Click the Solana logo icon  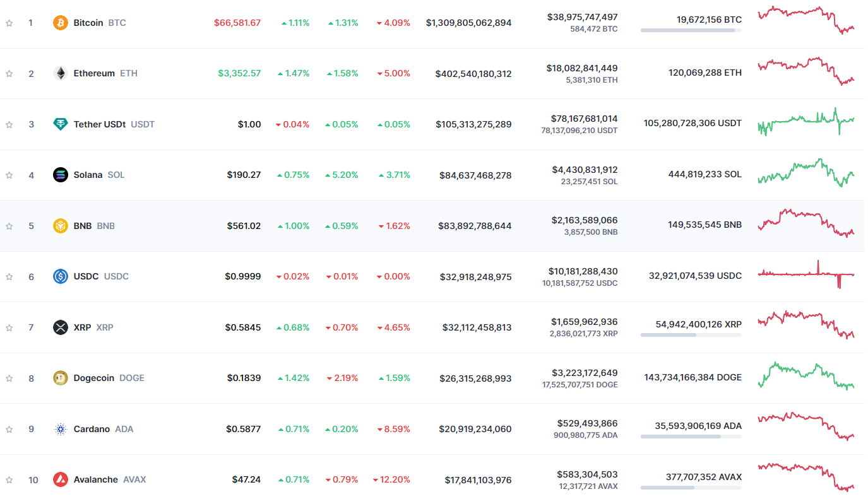coord(61,175)
